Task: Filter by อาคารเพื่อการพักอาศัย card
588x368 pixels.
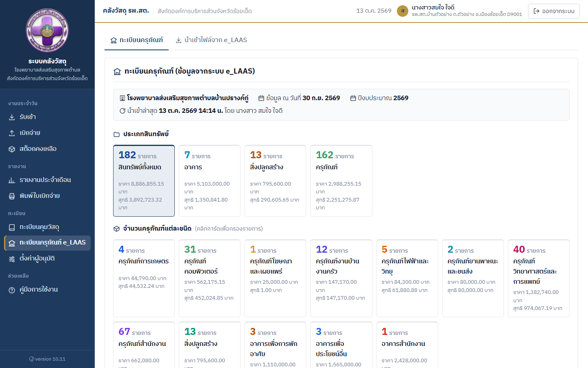Action: click(275, 345)
